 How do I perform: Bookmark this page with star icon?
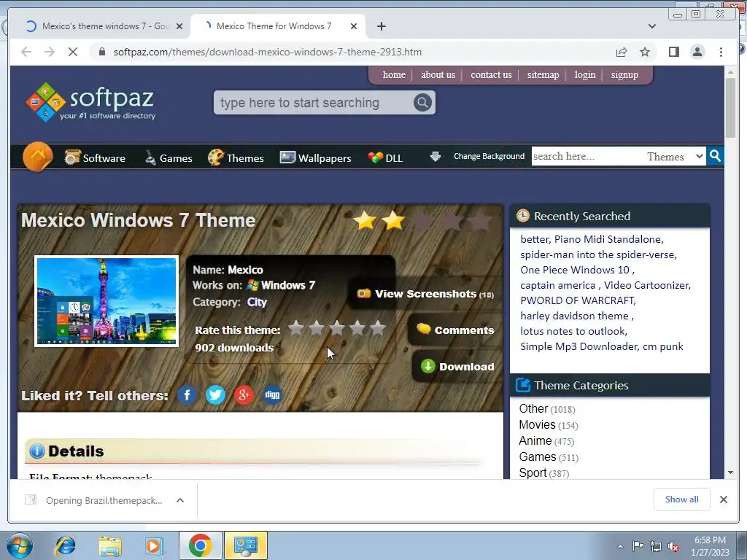pos(645,52)
